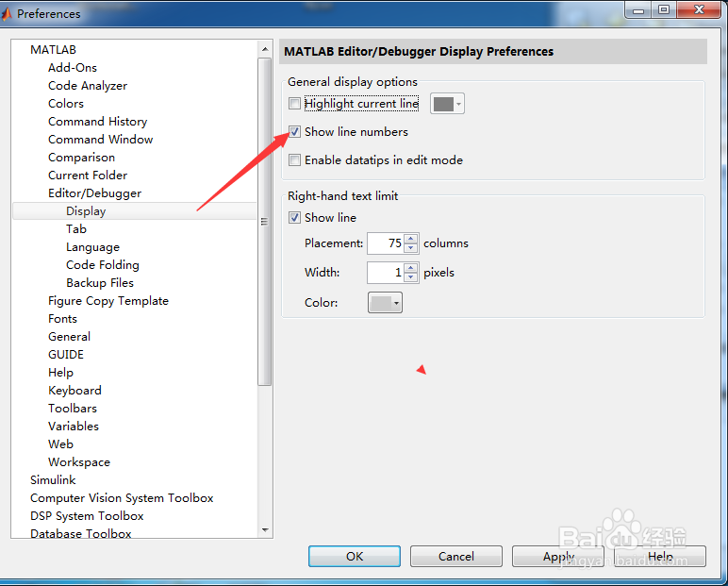Screen dimensions: 728x586
Task: Open Variables preferences
Action: [x=74, y=427]
